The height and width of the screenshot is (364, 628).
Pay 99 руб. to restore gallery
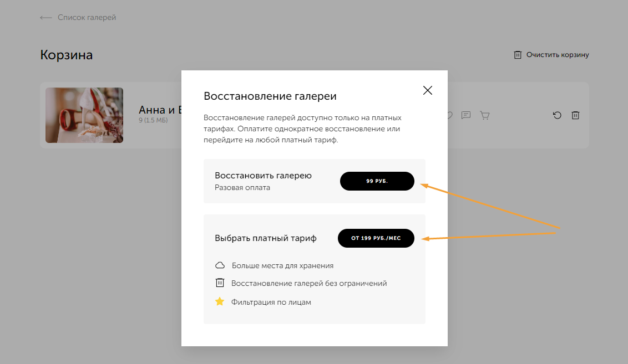click(x=377, y=181)
